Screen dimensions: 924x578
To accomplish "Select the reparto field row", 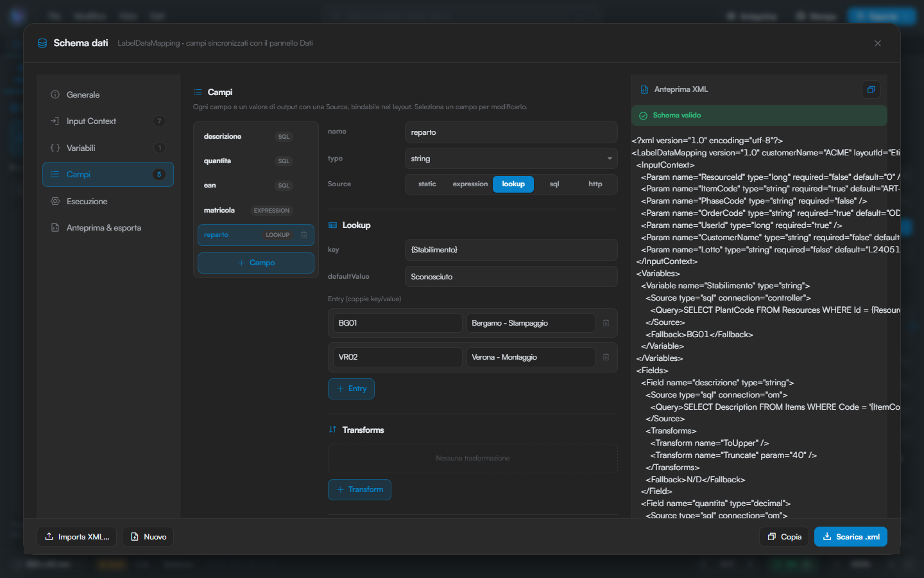I will click(x=256, y=235).
